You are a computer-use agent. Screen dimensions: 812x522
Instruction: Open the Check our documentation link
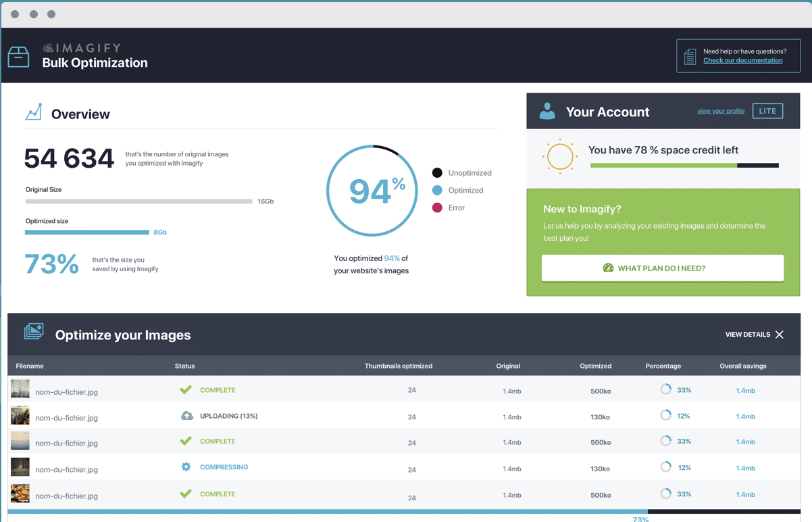742,61
